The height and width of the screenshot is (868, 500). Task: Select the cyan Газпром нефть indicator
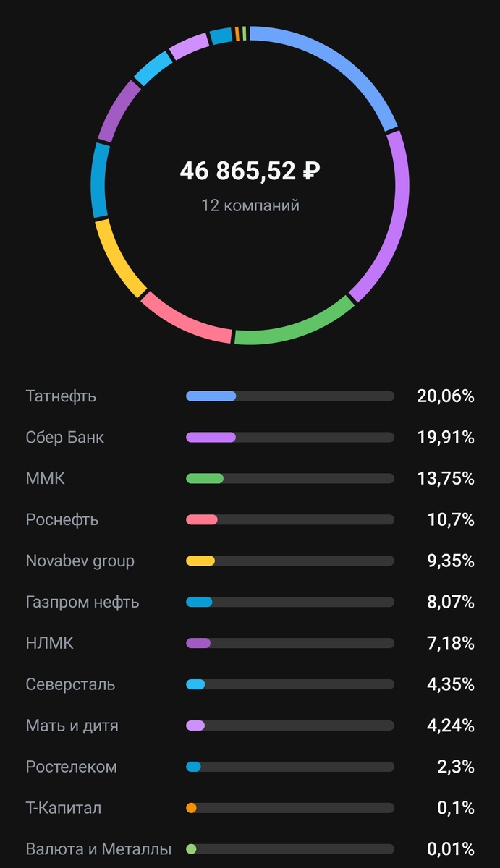coord(194,602)
